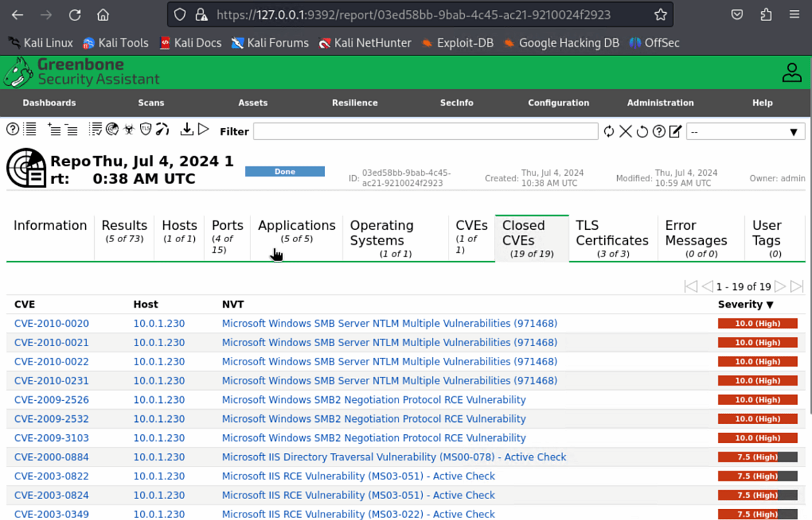
Task: Click the update filter refresh icon
Action: point(609,131)
